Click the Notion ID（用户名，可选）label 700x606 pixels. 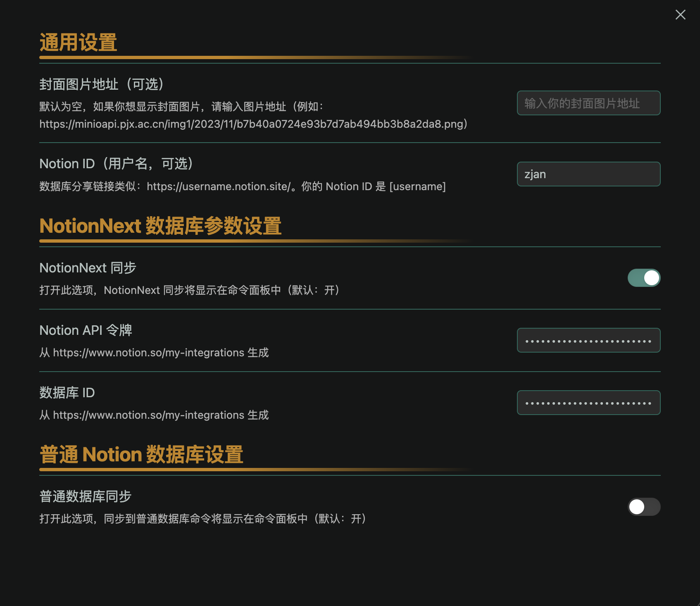(x=117, y=164)
